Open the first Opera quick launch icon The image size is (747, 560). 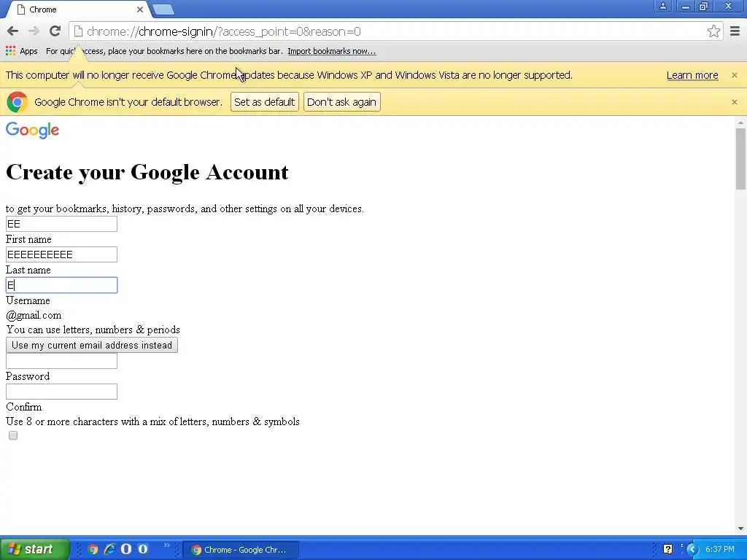tap(126, 549)
